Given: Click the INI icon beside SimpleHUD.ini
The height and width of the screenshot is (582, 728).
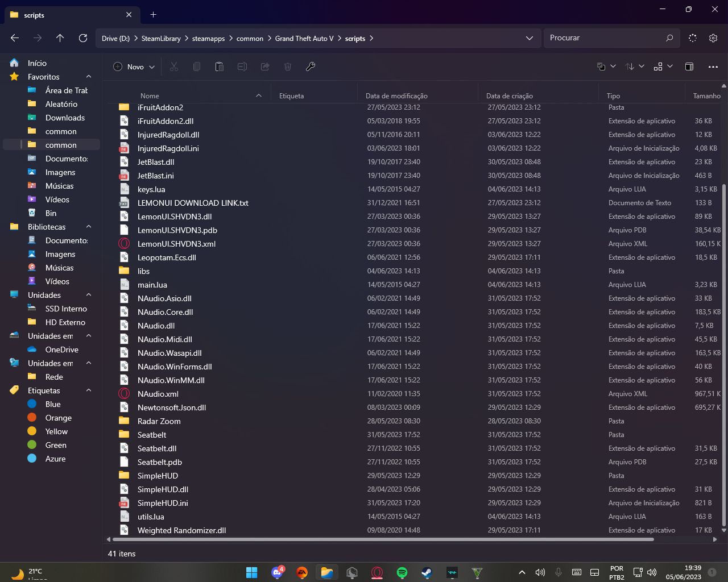Looking at the screenshot, I should coord(124,503).
